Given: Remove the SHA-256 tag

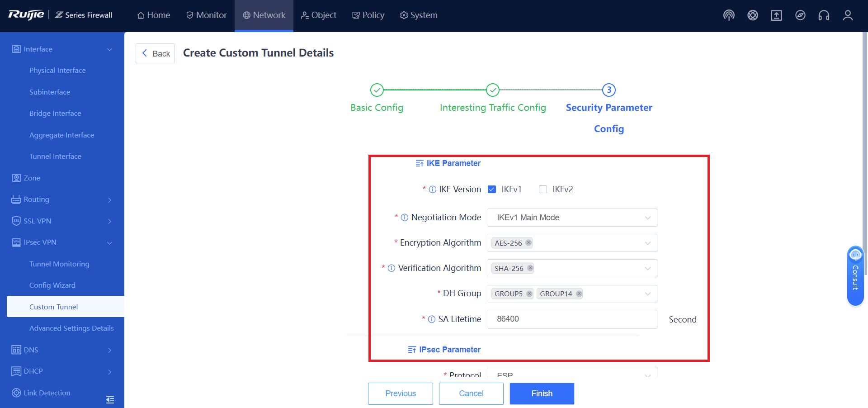Looking at the screenshot, I should click(530, 268).
